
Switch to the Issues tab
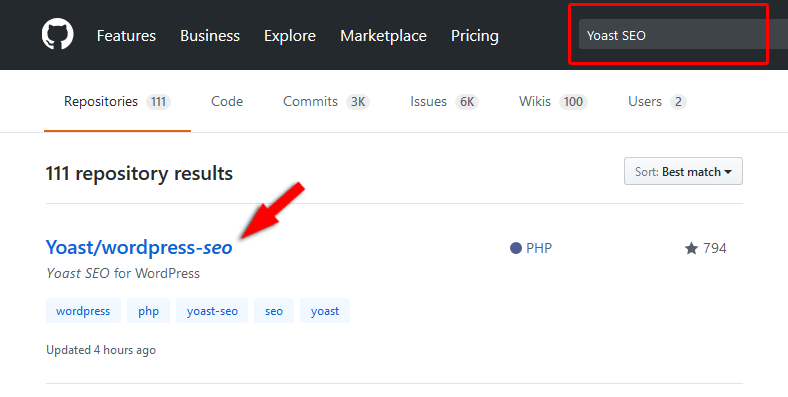tap(444, 102)
